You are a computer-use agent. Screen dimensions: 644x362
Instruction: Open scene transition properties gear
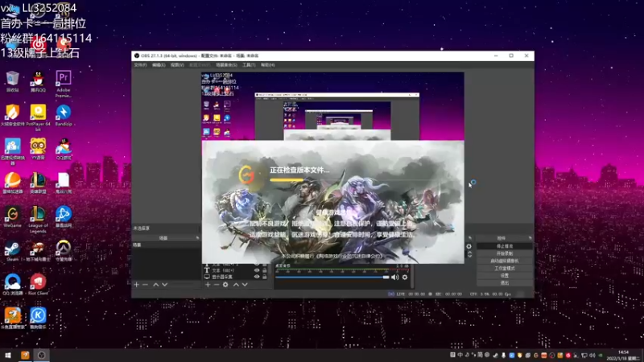click(469, 246)
